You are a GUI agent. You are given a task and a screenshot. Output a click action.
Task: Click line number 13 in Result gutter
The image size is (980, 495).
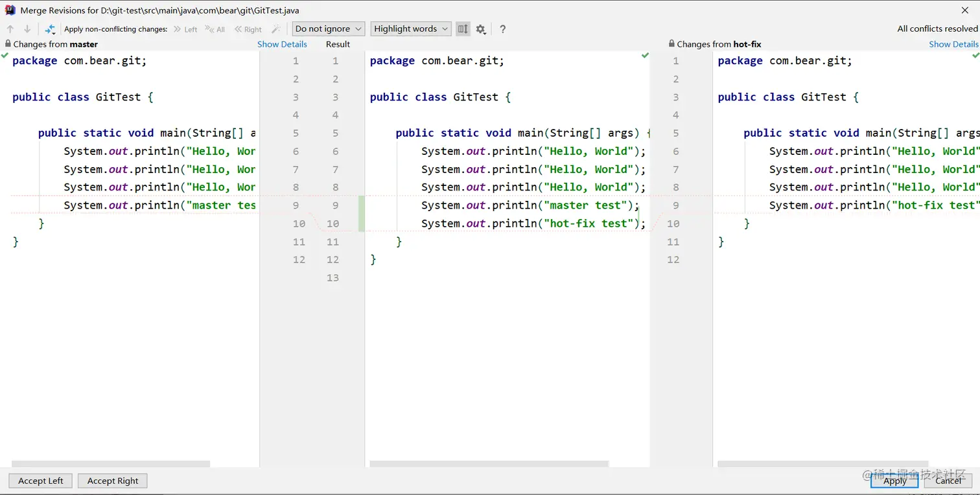[332, 278]
